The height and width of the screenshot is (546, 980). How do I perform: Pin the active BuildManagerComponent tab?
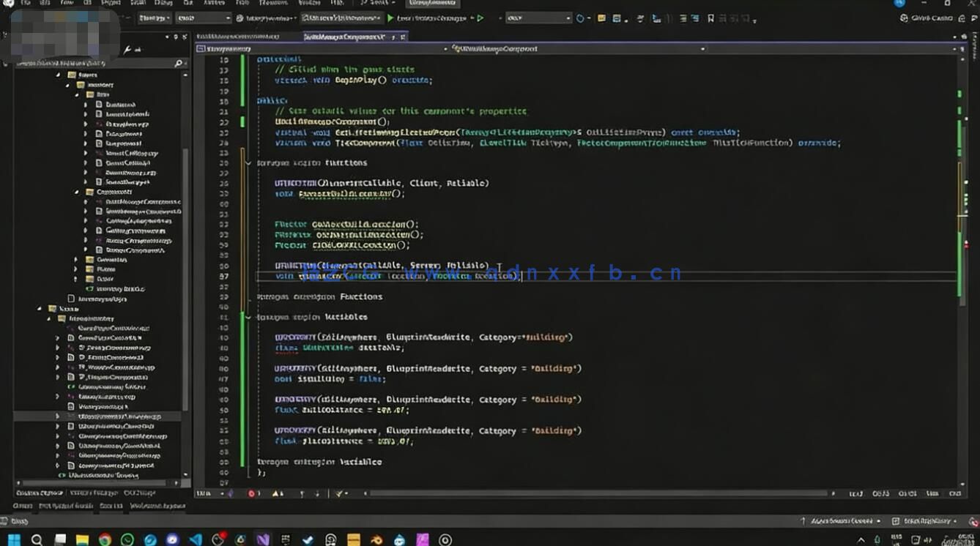(393, 37)
